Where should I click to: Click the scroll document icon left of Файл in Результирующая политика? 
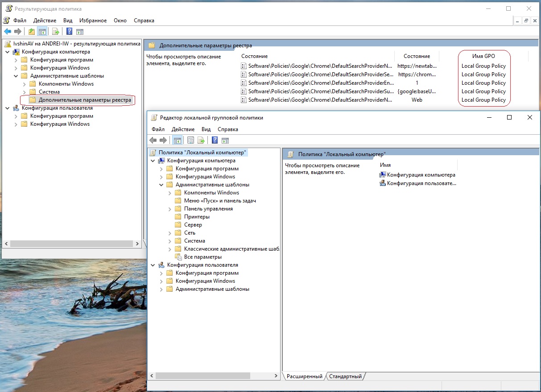click(x=7, y=21)
